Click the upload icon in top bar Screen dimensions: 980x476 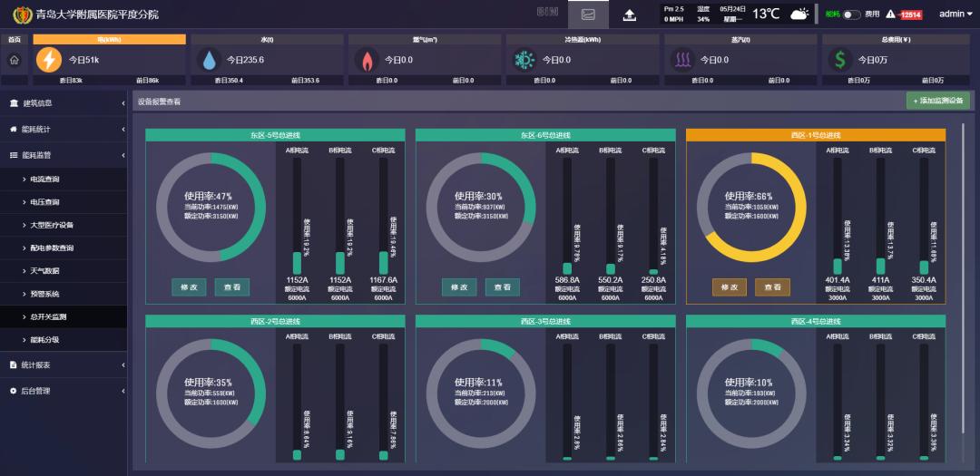click(x=630, y=15)
